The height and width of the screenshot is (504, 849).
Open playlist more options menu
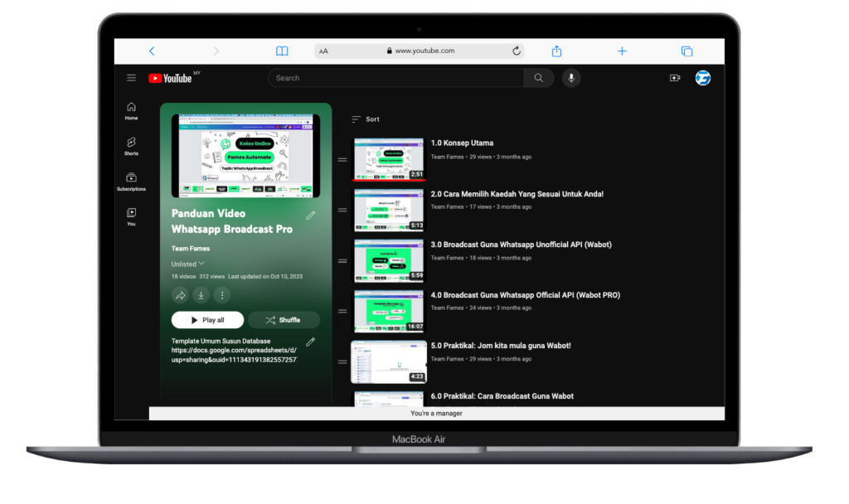click(221, 295)
